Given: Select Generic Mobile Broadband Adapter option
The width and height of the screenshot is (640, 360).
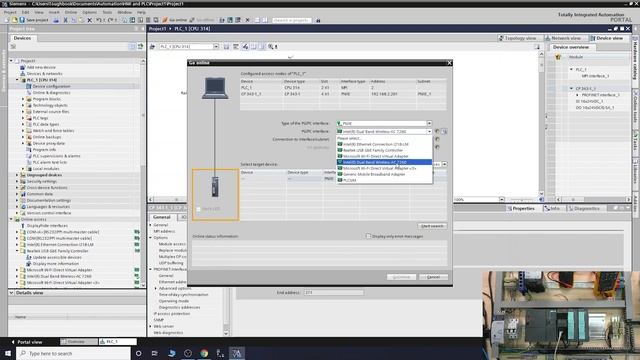Looking at the screenshot, I should [384, 174].
